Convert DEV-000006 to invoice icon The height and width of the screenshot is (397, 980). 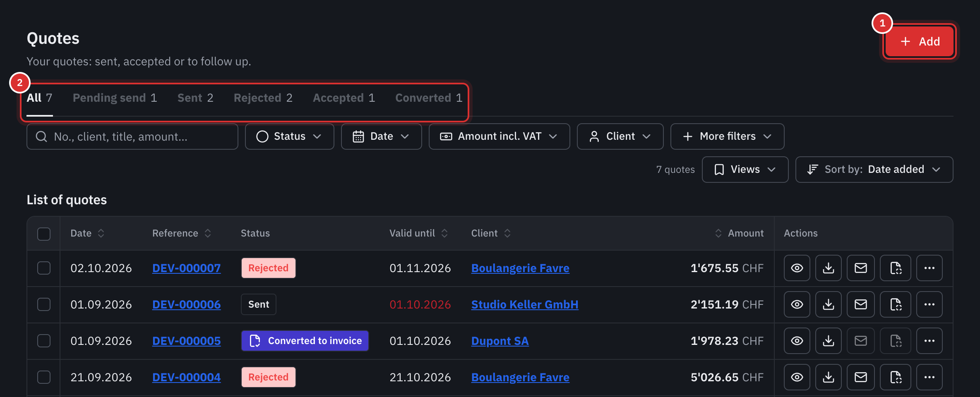tap(896, 304)
